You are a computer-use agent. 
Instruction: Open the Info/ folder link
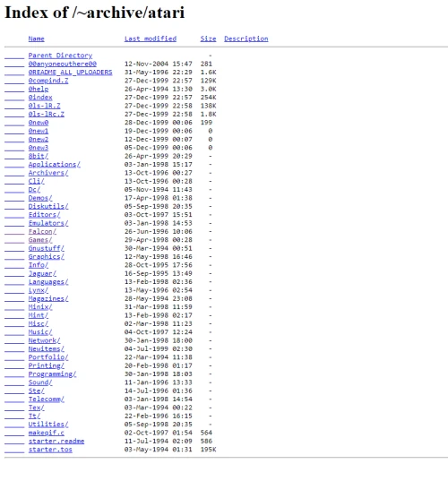39,265
